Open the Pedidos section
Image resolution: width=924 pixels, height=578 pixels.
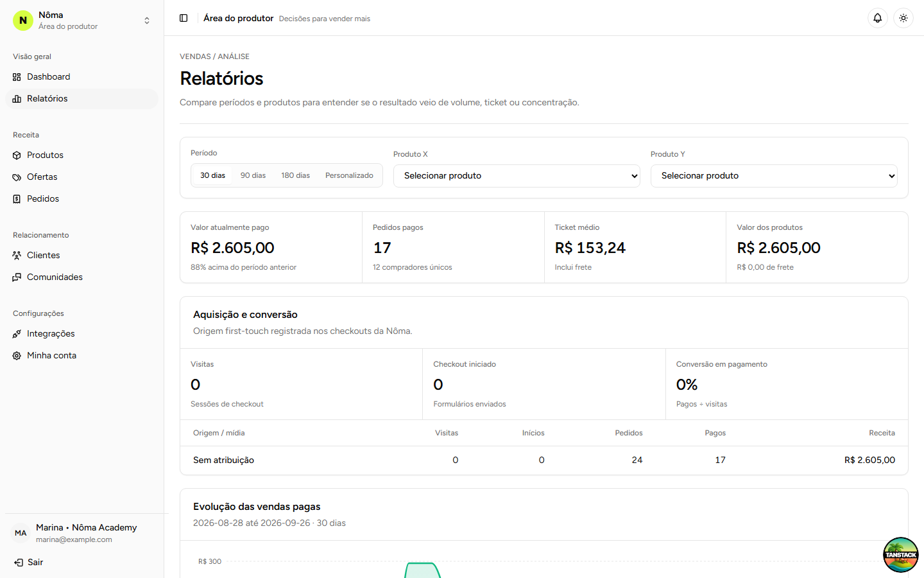[81, 199]
